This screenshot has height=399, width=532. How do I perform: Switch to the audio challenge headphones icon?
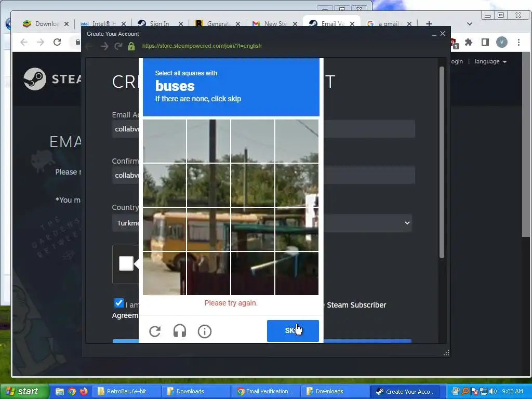tap(179, 331)
